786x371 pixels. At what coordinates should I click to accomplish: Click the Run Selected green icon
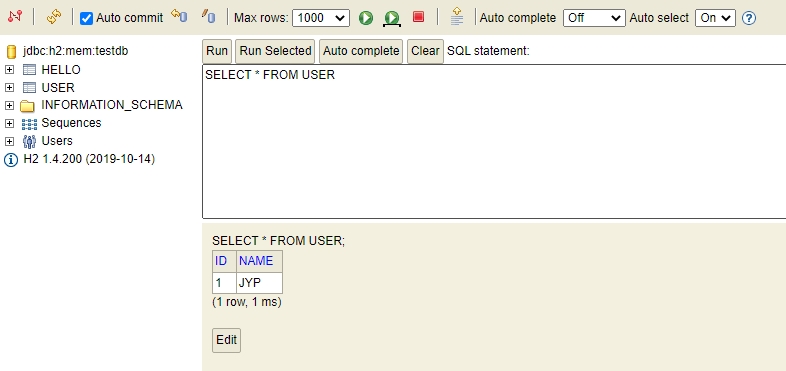point(392,19)
